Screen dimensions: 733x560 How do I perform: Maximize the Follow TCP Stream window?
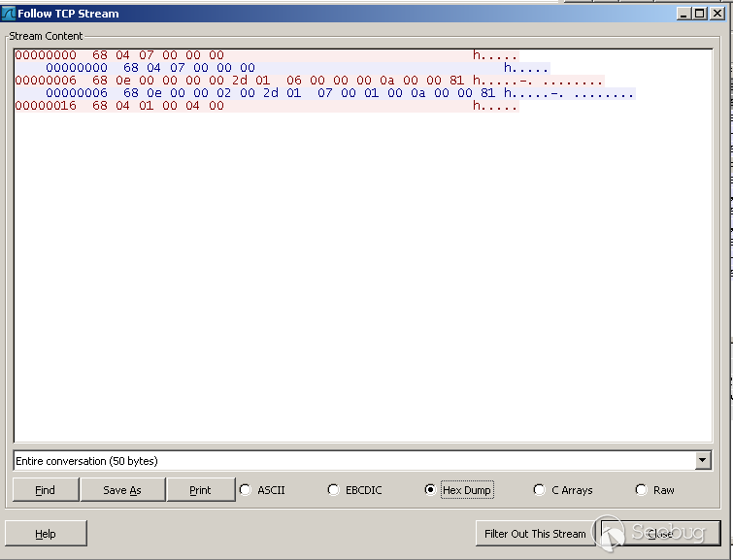tap(700, 14)
